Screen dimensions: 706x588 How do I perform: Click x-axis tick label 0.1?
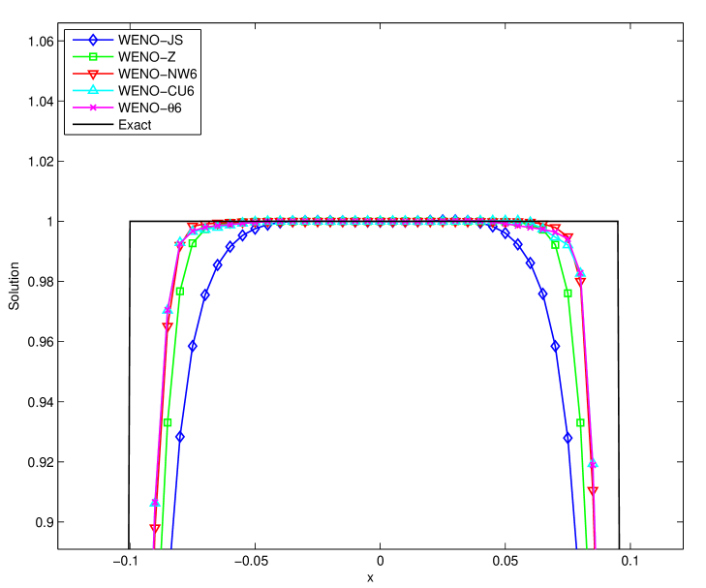coord(629,561)
